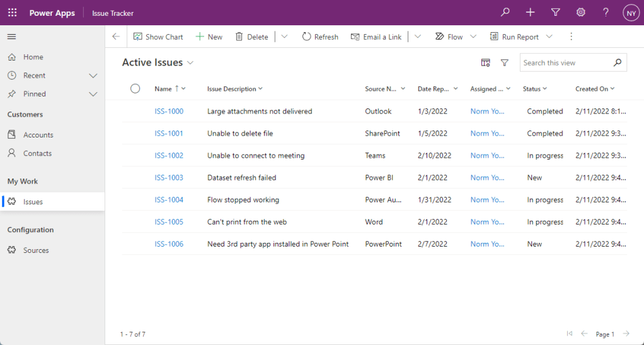Screen dimensions: 644x345
Task: Click the Refresh command
Action: tap(320, 37)
